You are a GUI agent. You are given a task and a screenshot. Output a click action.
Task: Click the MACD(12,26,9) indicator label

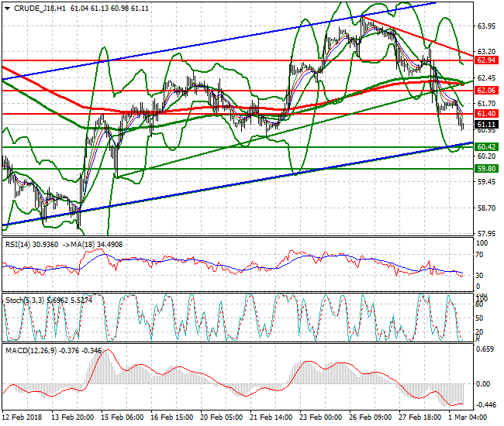(54, 351)
